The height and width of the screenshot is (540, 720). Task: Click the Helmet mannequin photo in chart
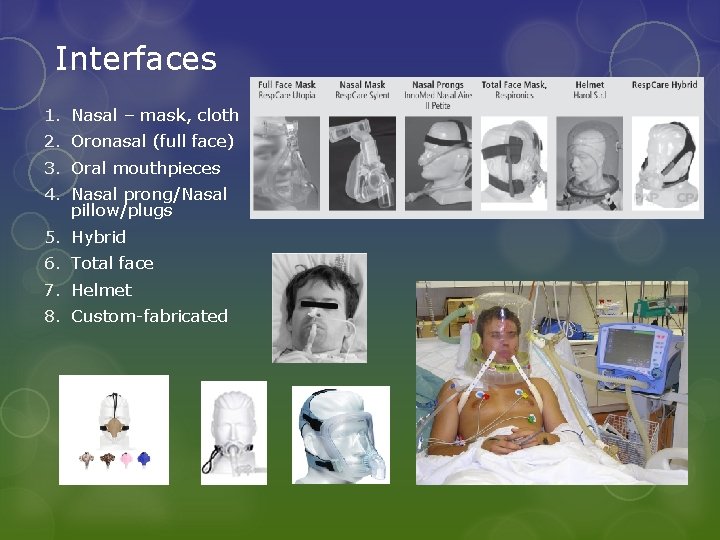tap(590, 163)
